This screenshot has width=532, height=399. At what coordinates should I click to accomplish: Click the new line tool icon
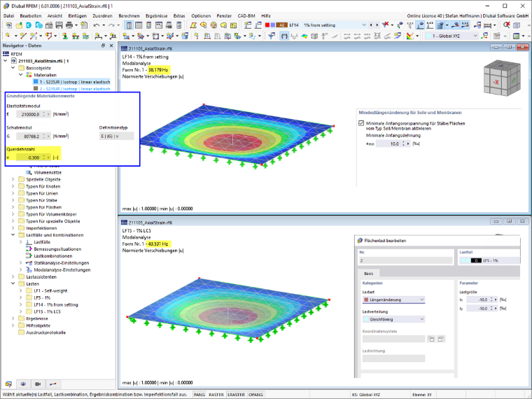[x=23, y=36]
